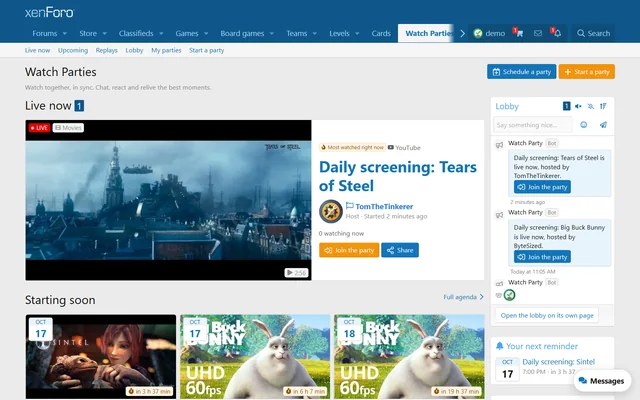The width and height of the screenshot is (640, 400).
Task: Send the Lobby chat message with the send icon
Action: [x=603, y=125]
